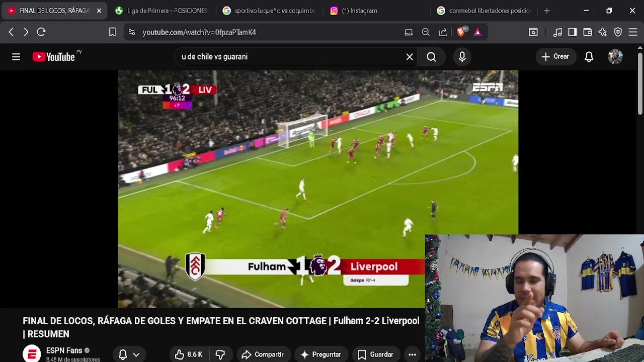Click the install/cast screen icon in address bar
Image resolution: width=644 pixels, height=362 pixels.
click(x=409, y=32)
